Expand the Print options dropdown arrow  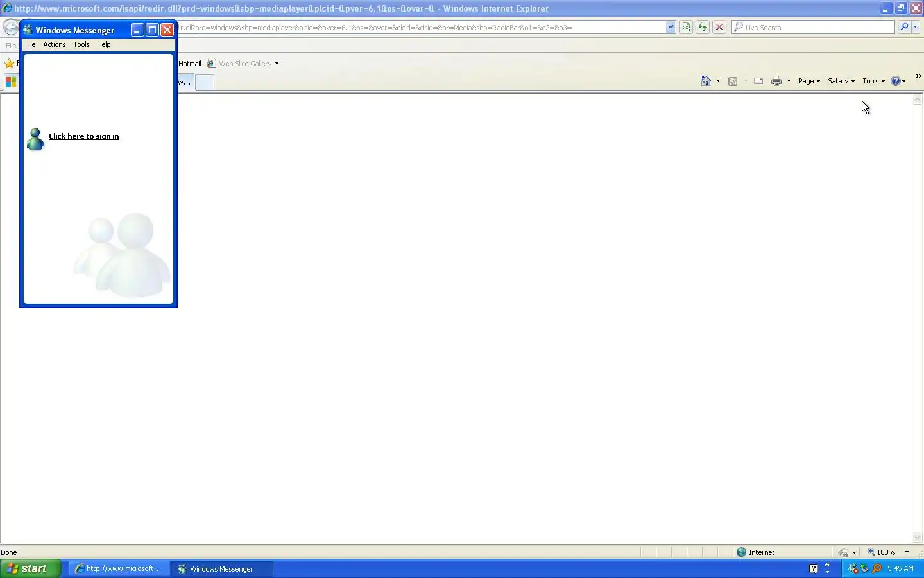point(789,81)
